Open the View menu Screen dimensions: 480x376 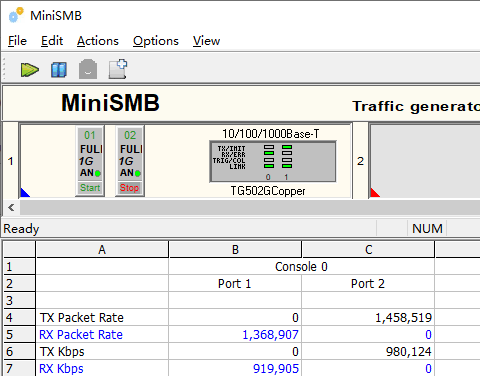point(206,41)
